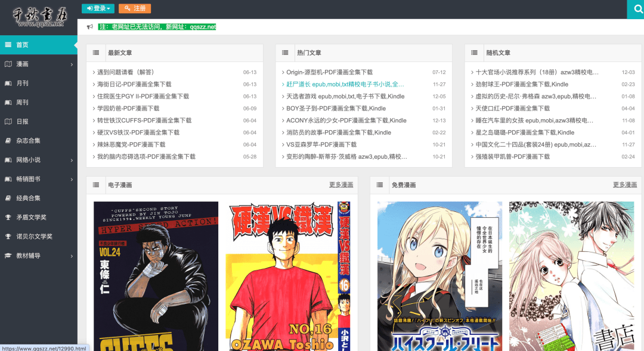Open 虚拟的历史-尼尔·弗格森 article
Screen dimensions: 644x351
(x=536, y=96)
